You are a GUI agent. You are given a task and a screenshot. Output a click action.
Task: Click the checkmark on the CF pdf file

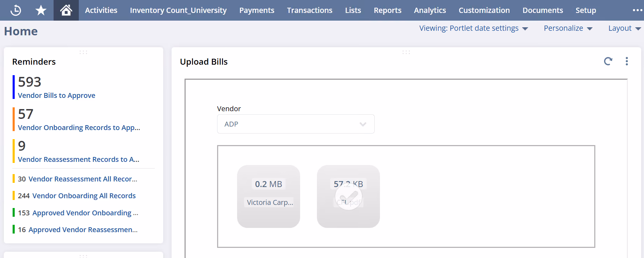point(348,197)
